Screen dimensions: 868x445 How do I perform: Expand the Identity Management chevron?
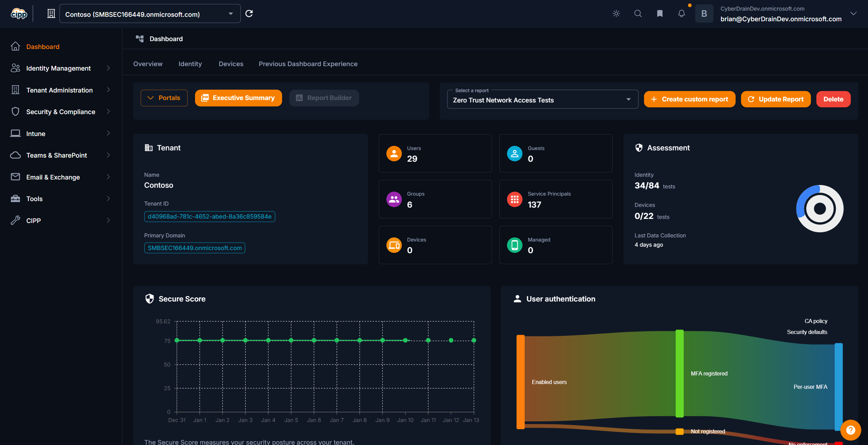108,68
